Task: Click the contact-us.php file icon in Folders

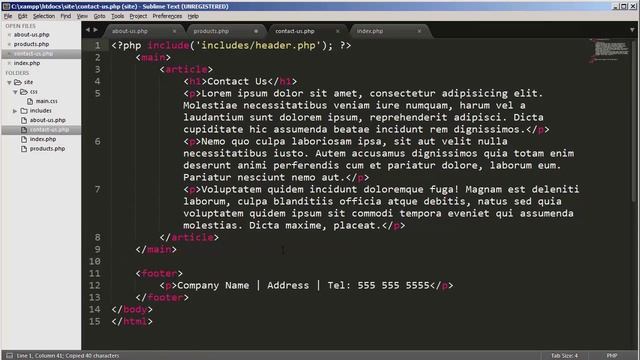Action: click(x=24, y=130)
